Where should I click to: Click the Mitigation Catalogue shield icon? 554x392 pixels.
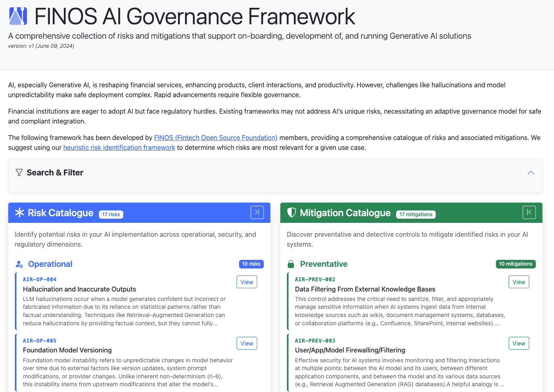(291, 212)
